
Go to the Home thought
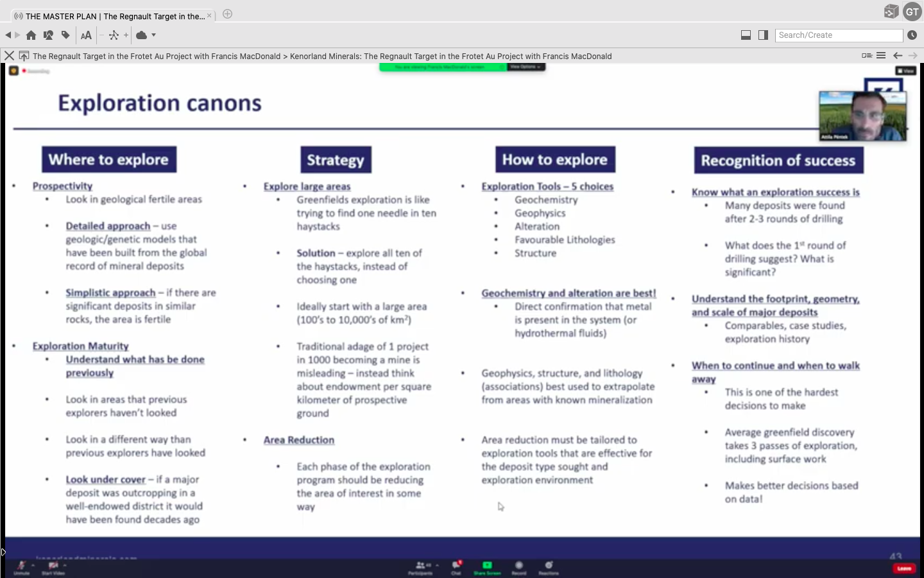[31, 35]
